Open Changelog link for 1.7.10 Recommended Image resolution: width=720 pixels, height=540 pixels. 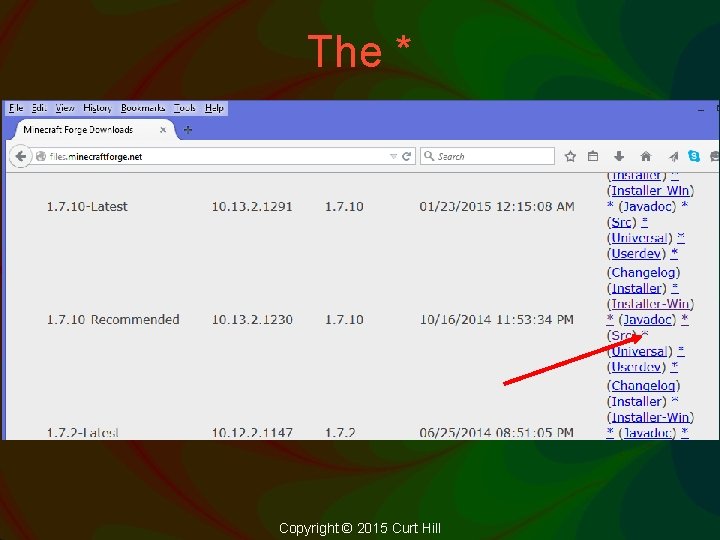click(643, 273)
